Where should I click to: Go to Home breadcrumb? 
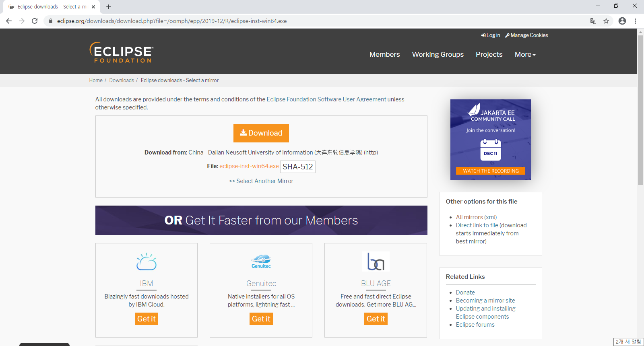point(96,80)
